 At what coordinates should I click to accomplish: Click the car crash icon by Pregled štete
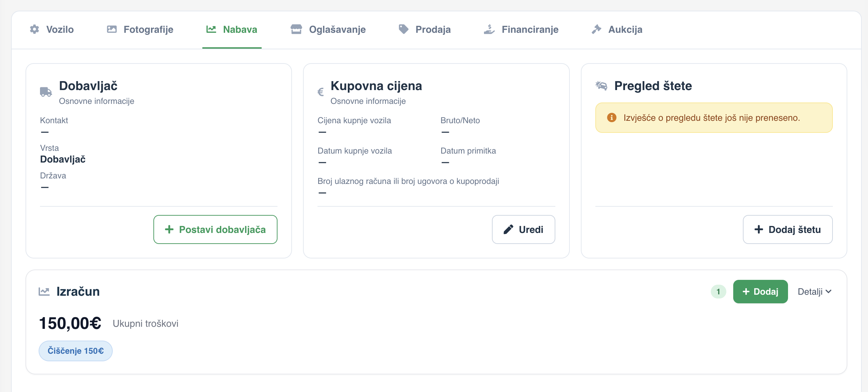coord(601,86)
